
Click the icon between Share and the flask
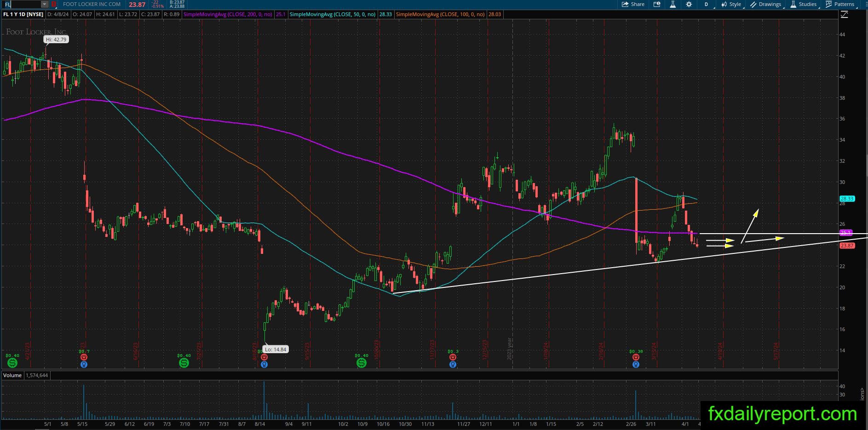pyautogui.click(x=657, y=4)
